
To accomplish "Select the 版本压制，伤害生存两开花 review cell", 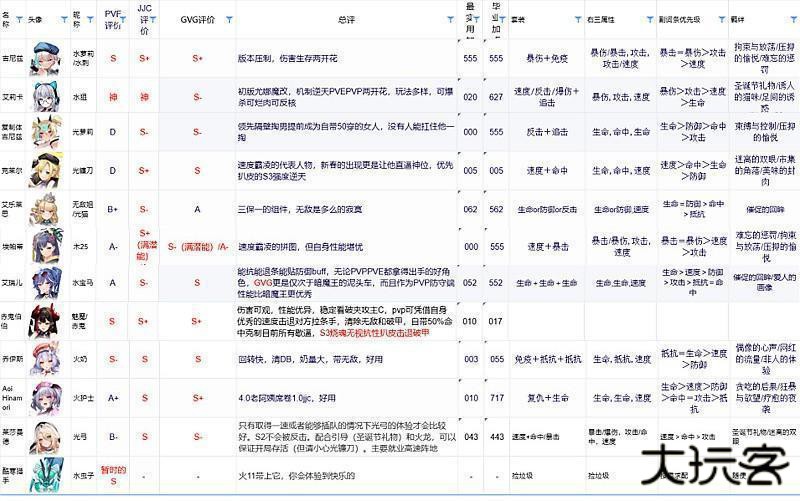I will click(347, 58).
